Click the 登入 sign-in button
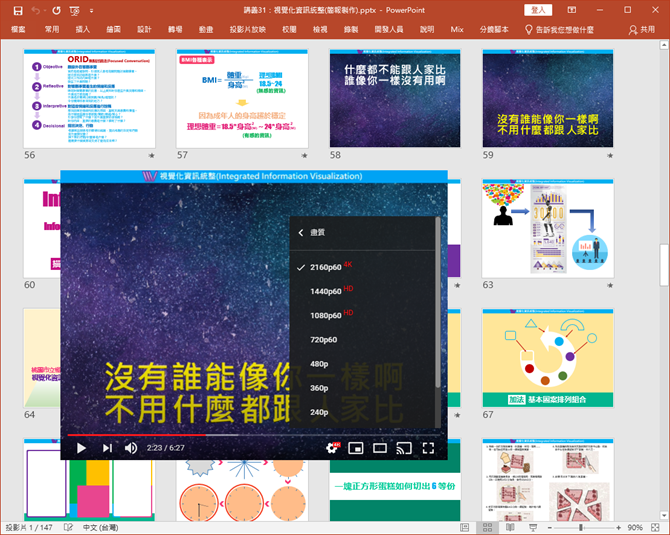Screen dimensions: 670x535 538,10
